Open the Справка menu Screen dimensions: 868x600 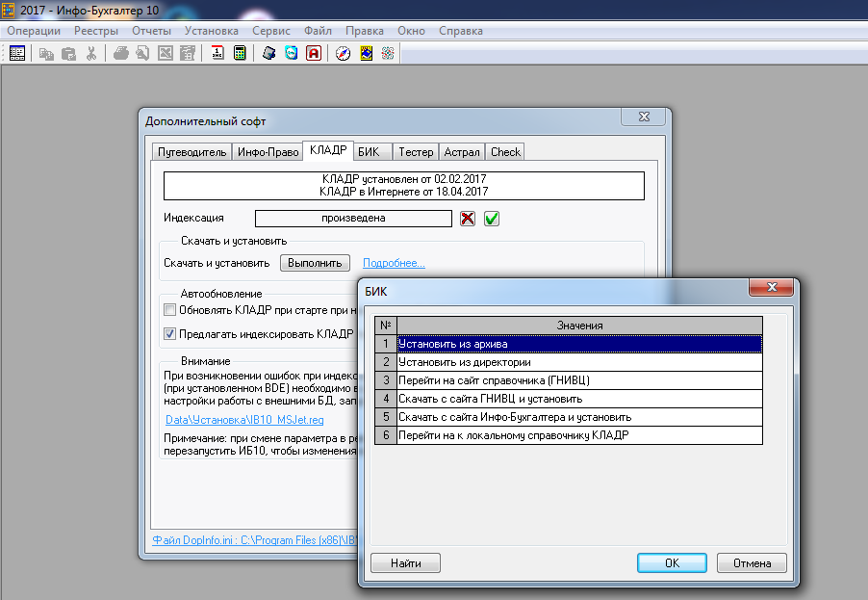(x=461, y=31)
